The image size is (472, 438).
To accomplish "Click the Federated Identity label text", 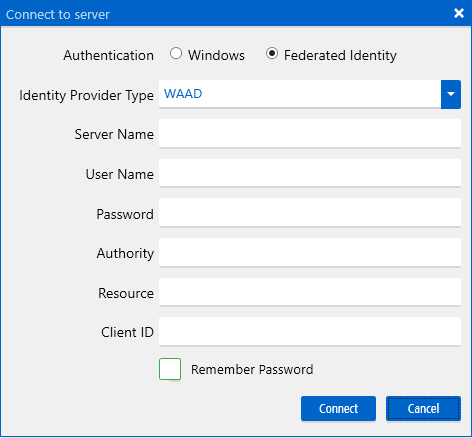I will click(340, 55).
